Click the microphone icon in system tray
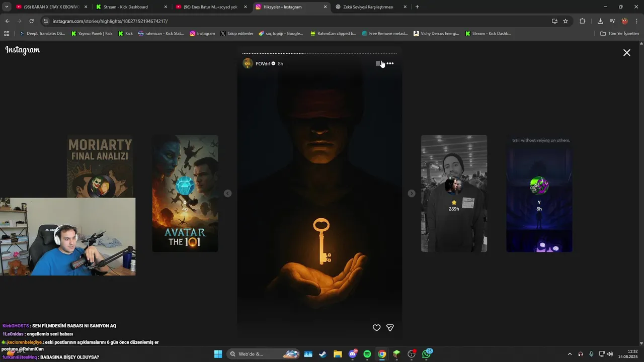Image resolution: width=644 pixels, height=362 pixels. click(591, 354)
